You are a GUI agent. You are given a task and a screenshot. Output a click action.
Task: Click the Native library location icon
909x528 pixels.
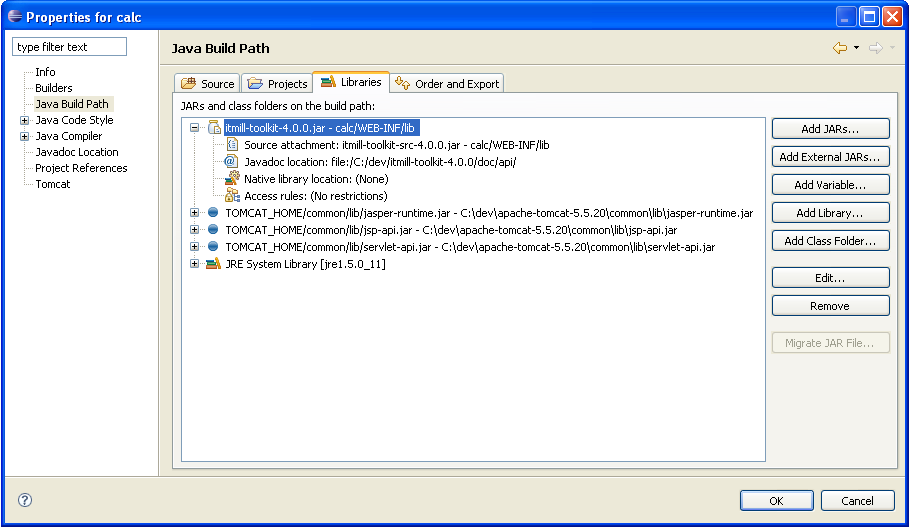pos(231,178)
